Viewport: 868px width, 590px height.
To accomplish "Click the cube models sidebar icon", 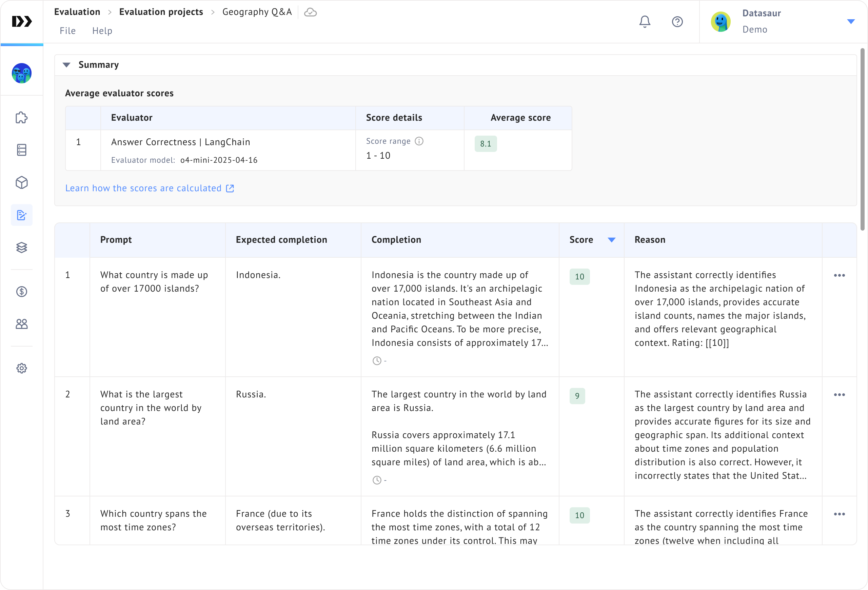I will (22, 183).
